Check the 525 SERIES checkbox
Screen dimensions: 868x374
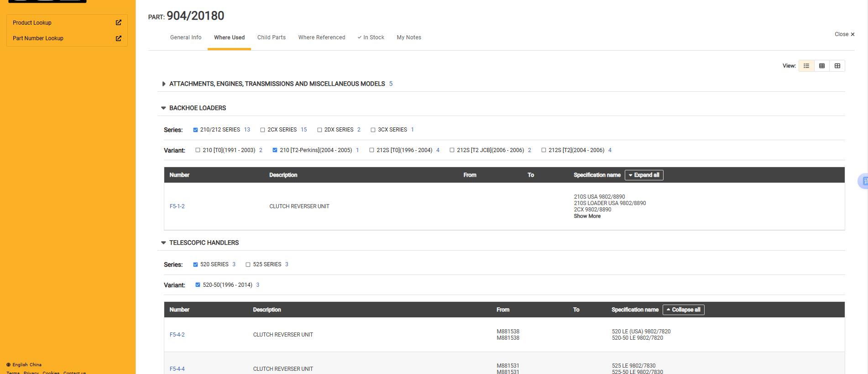pos(248,264)
